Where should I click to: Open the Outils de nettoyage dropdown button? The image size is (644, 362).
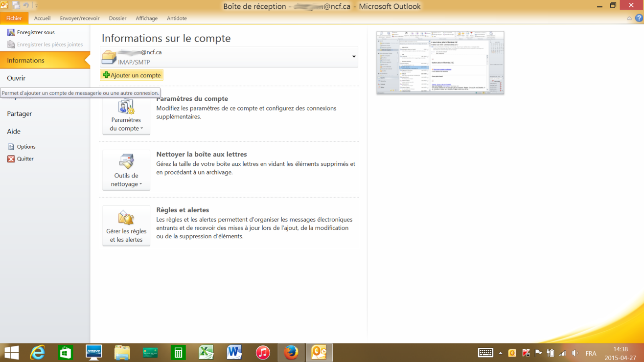tap(126, 170)
